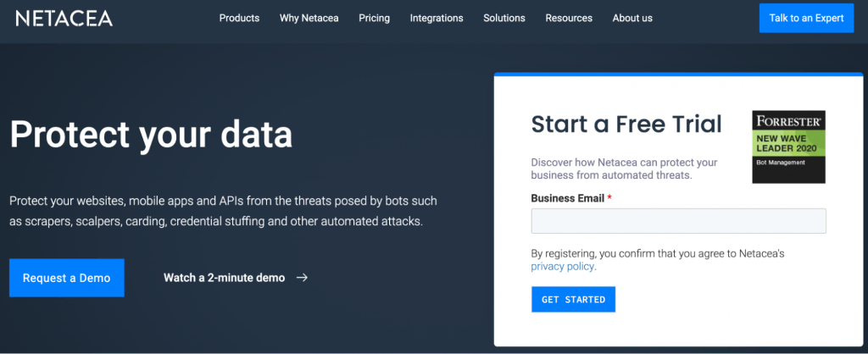This screenshot has width=868, height=354.
Task: Click the arrow icon beside 2-minute demo
Action: coord(302,278)
